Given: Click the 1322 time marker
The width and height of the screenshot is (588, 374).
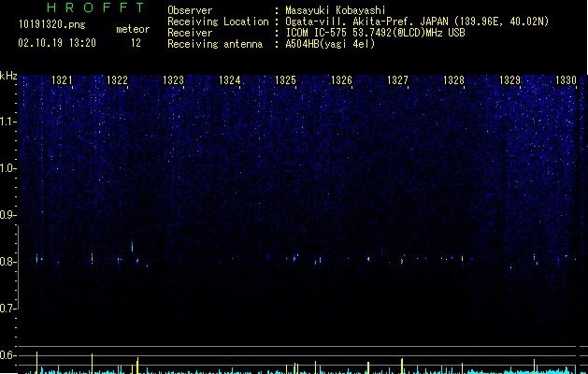Looking at the screenshot, I should coord(118,80).
